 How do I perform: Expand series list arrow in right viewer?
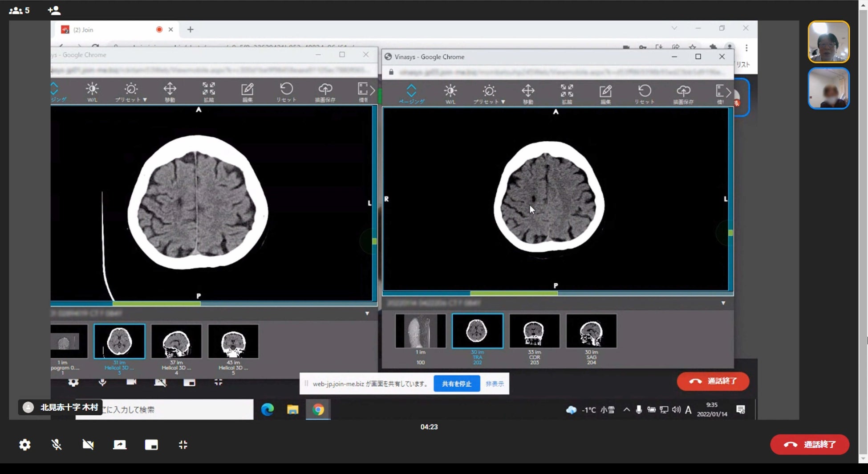coord(723,303)
